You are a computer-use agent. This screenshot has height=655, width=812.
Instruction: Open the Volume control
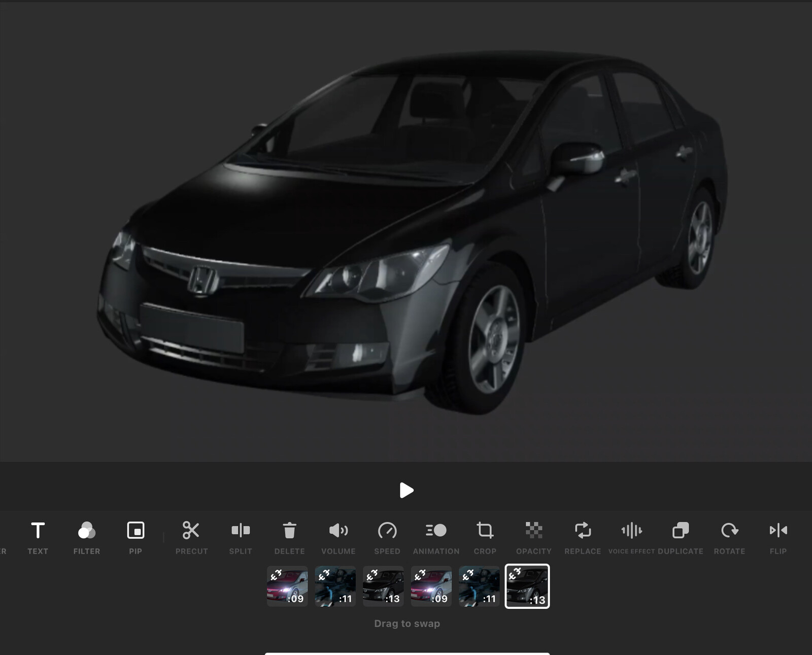tap(339, 538)
